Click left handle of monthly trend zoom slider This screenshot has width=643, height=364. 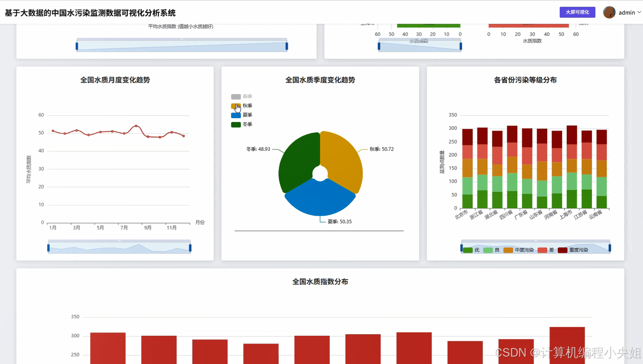(x=48, y=248)
